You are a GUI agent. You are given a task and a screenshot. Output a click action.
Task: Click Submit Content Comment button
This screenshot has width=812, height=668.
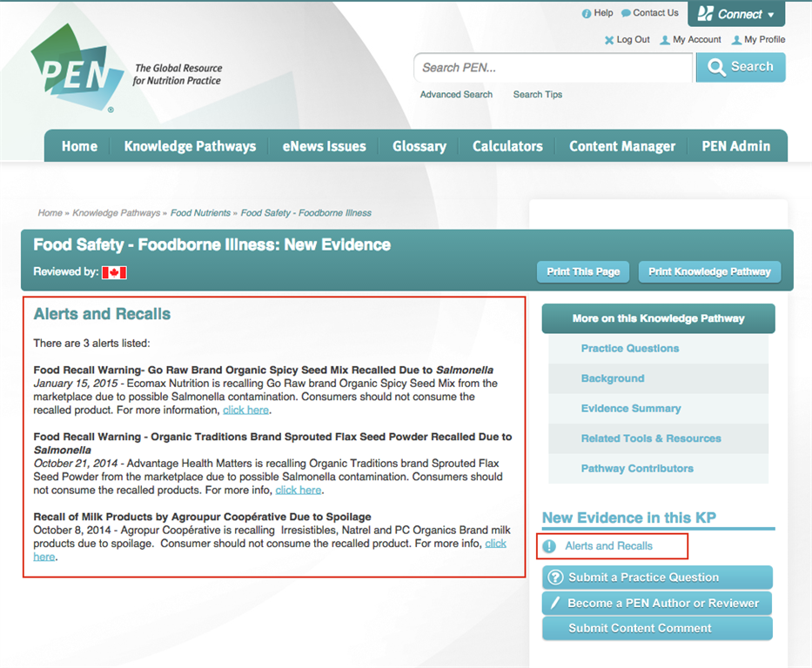click(657, 628)
